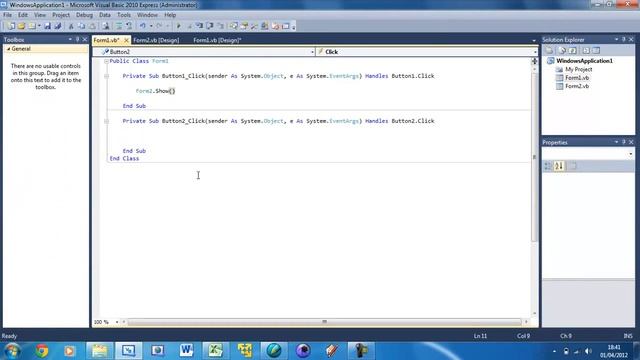Click the Step Over debug icon

click(209, 26)
